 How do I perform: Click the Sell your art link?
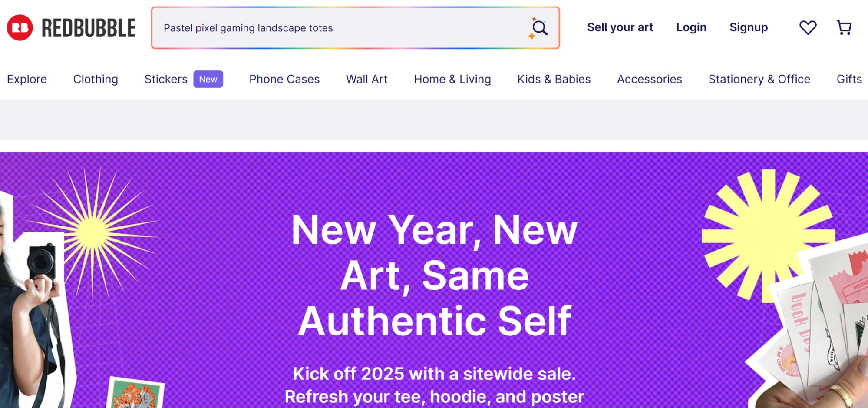pos(620,27)
